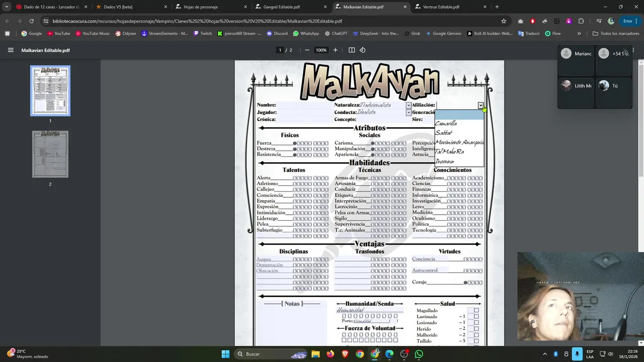Open Twitch bookmark
This screenshot has height=362, width=644.
click(203, 34)
